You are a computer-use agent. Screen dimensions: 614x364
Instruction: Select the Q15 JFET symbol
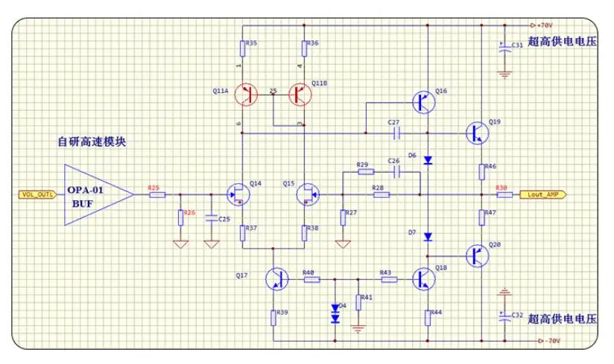308,194
